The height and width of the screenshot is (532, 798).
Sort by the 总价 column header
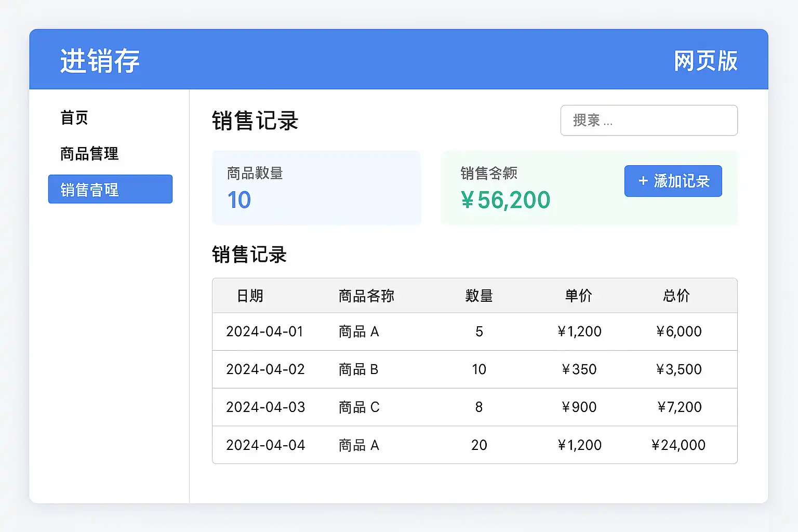click(x=676, y=296)
